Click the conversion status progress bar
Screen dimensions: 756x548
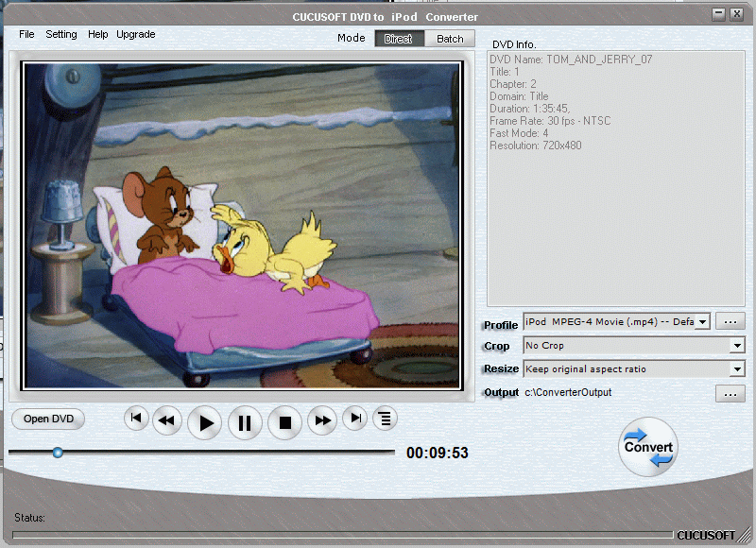click(x=342, y=535)
